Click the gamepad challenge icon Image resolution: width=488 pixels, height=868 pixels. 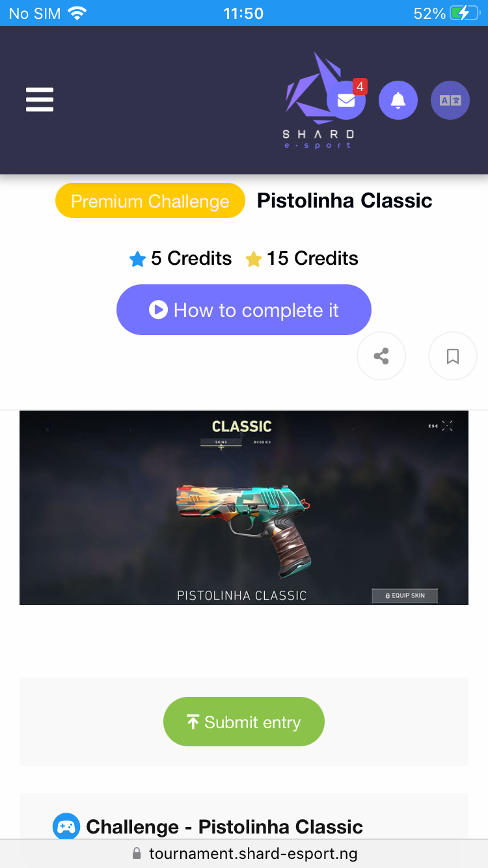click(x=66, y=827)
